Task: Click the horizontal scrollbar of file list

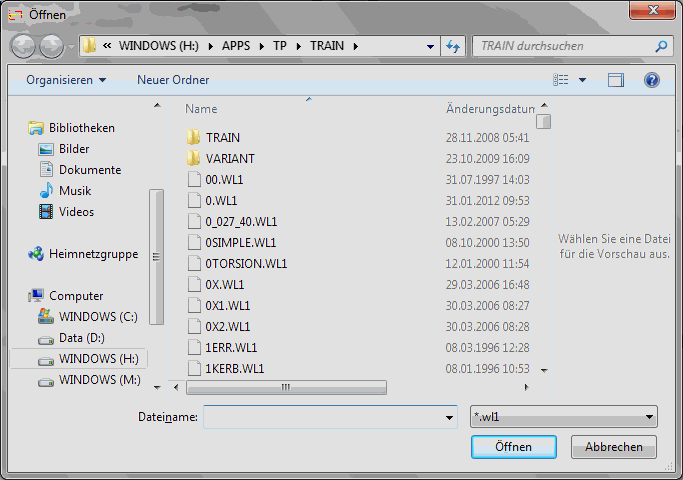Action: click(x=285, y=386)
